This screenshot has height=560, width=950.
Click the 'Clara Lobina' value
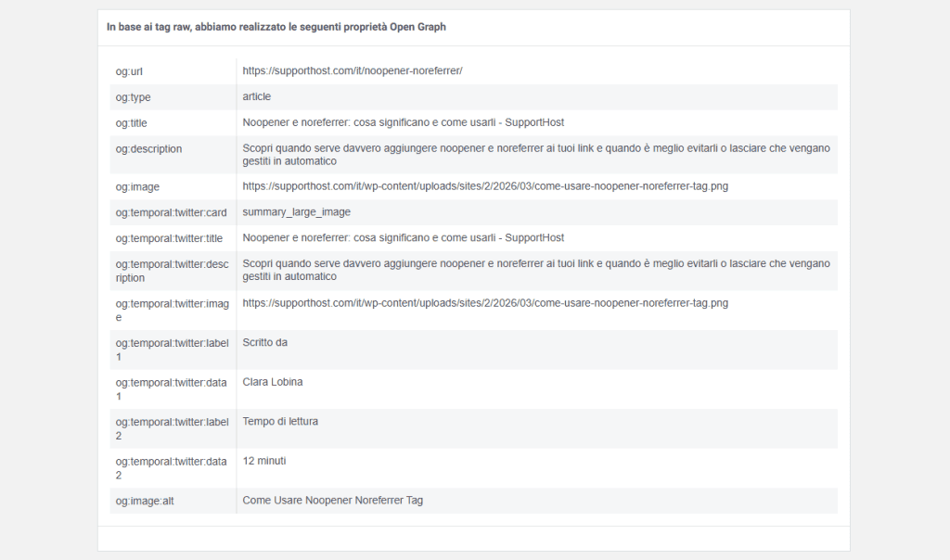(273, 382)
